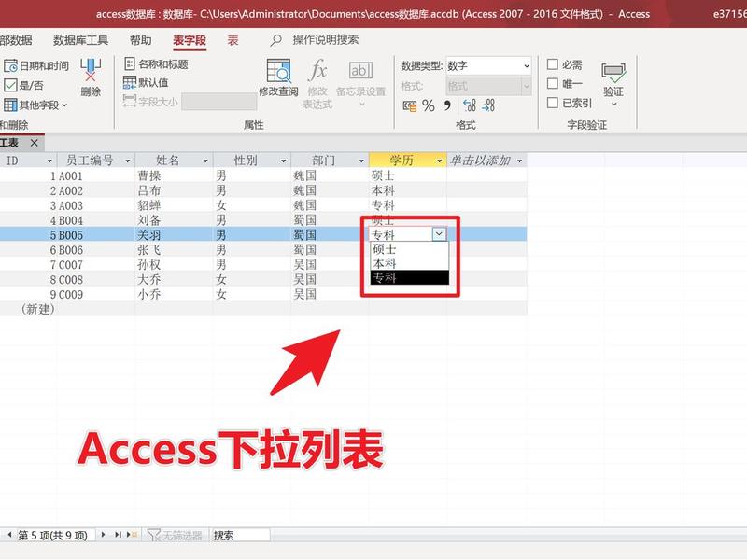This screenshot has width=747, height=560.
Task: Open the 学历 column filter arrow
Action: (x=439, y=161)
